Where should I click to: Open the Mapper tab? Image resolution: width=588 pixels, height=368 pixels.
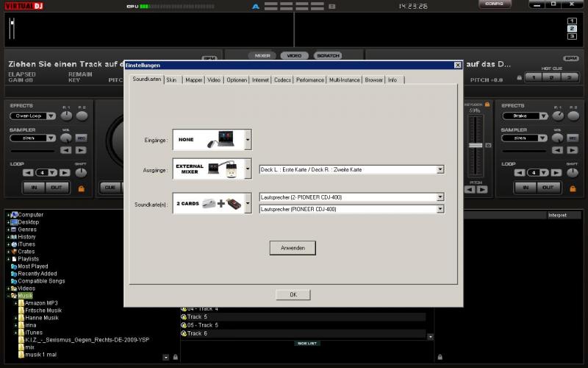pos(193,80)
